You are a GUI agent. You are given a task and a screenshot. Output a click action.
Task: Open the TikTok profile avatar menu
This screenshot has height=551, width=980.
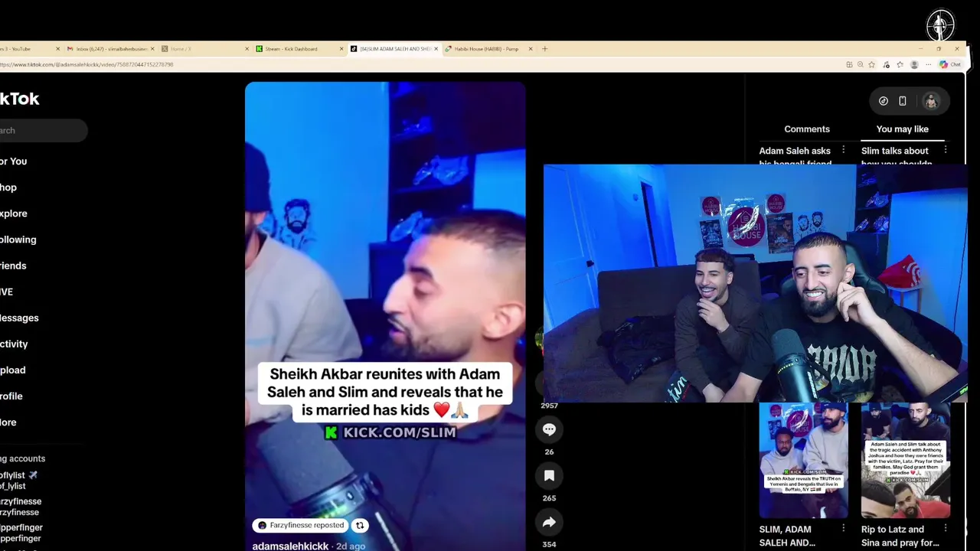[x=931, y=101]
